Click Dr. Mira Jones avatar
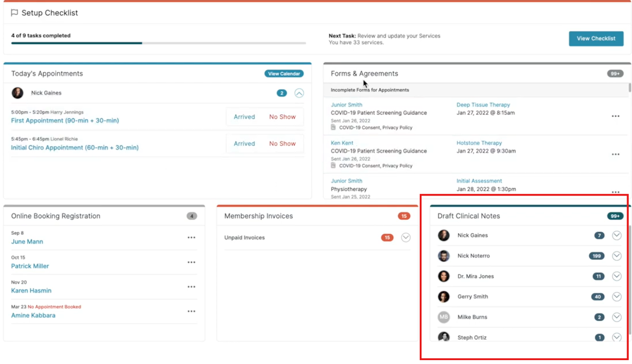This screenshot has height=364, width=632. 444,276
